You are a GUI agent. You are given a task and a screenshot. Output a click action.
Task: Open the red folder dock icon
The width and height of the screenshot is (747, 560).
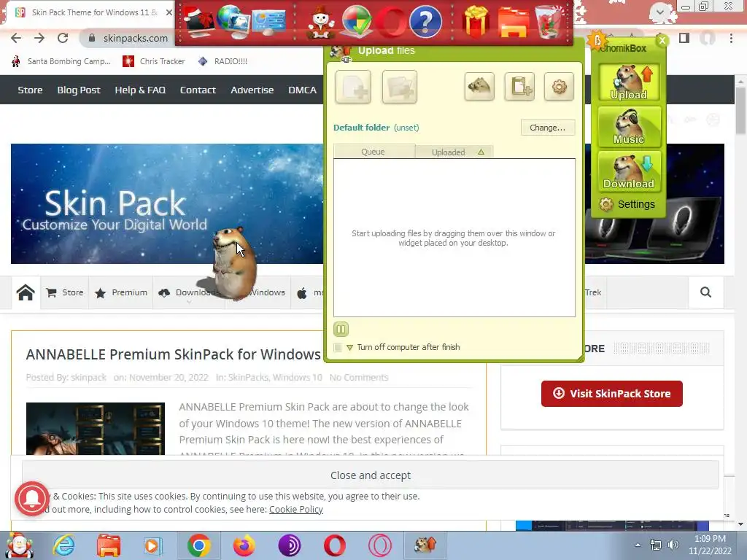point(513,22)
